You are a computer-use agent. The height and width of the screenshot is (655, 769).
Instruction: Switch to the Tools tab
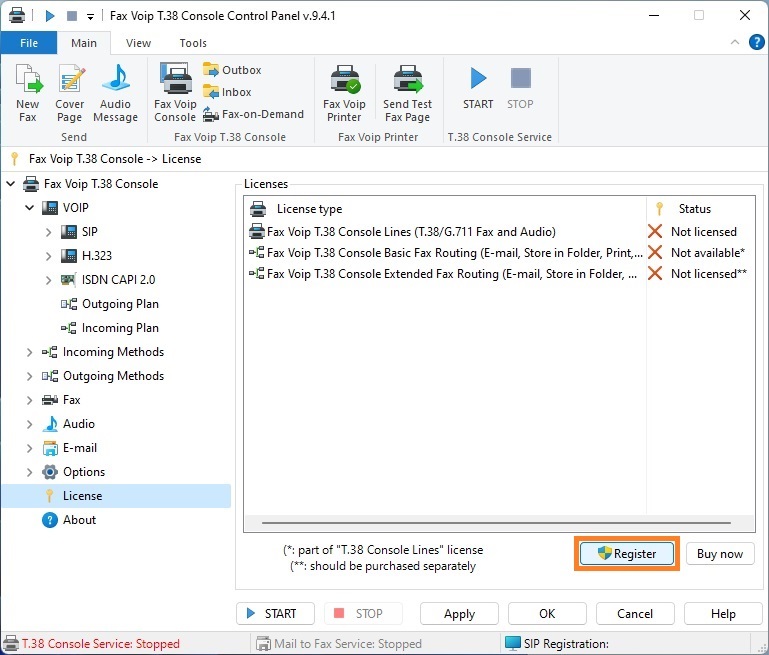[x=193, y=43]
